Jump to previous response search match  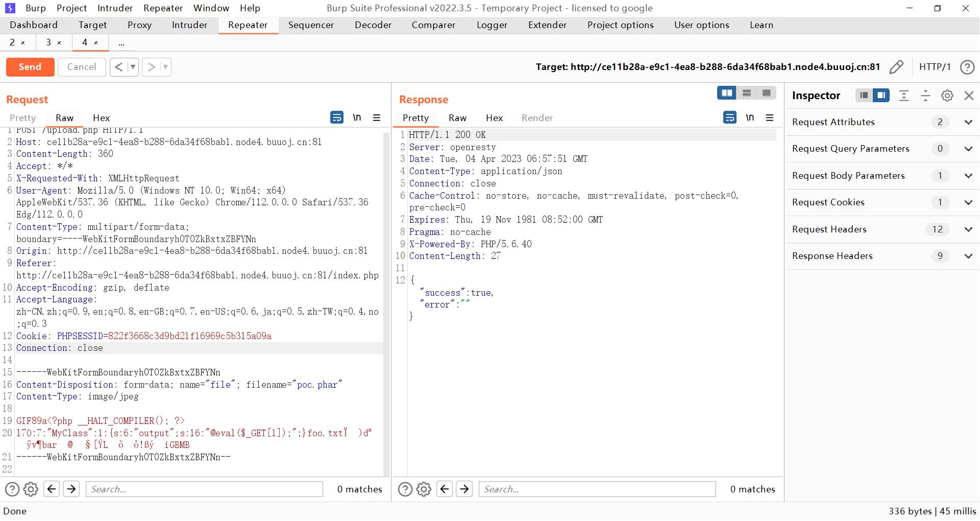(445, 489)
